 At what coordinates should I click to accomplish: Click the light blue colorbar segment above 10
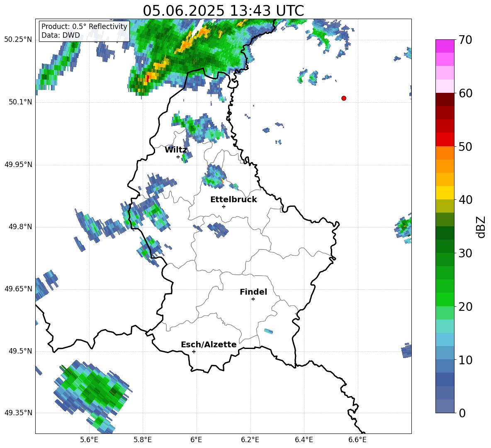[445, 339]
